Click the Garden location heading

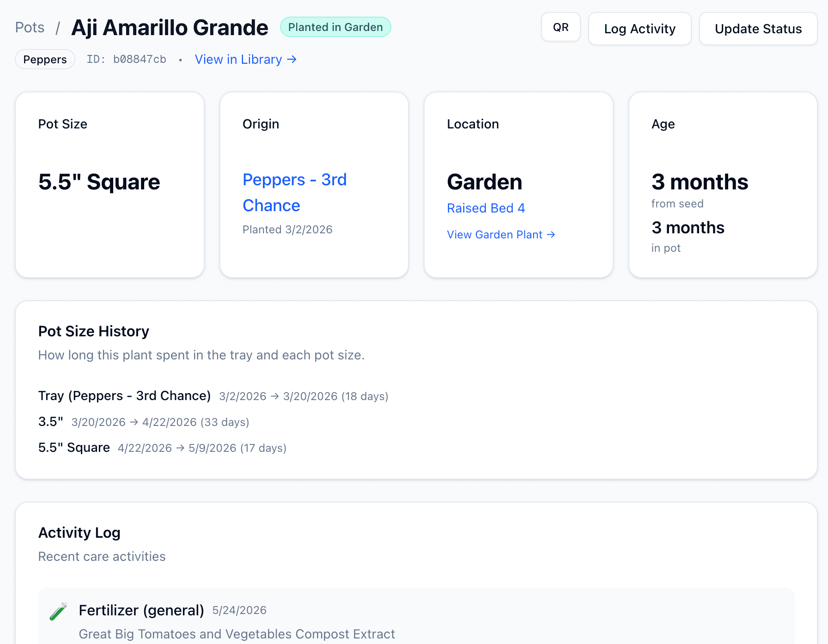click(484, 182)
